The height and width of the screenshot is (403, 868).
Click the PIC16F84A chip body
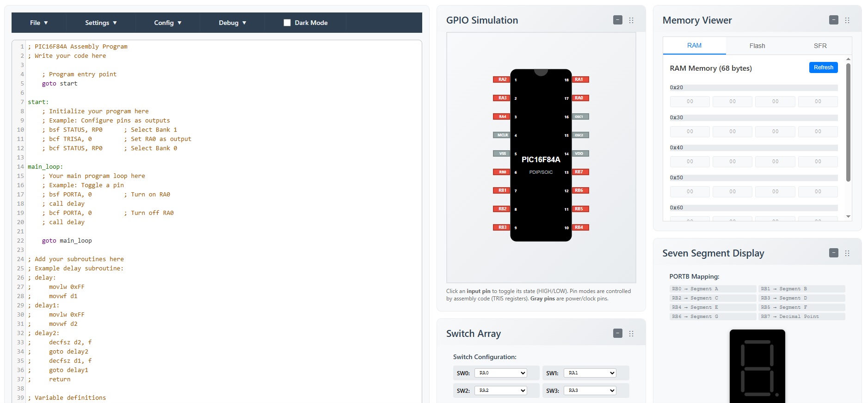click(x=541, y=155)
